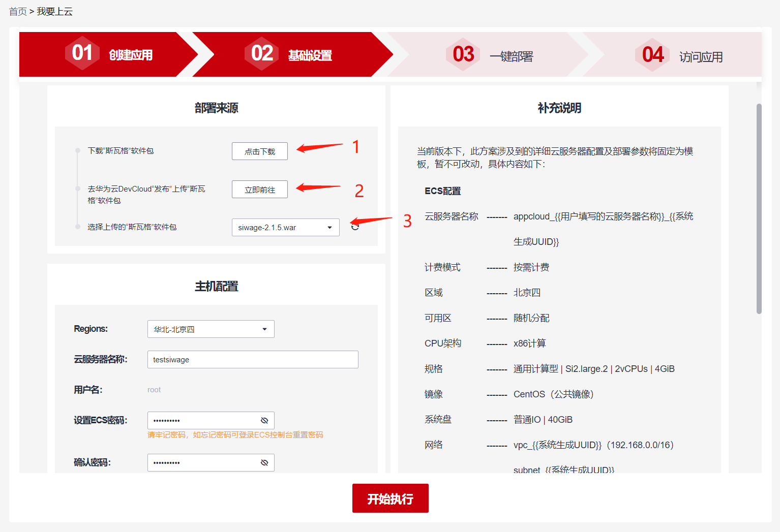Focus the 云服务器名称 input field
780x532 pixels.
click(x=253, y=359)
